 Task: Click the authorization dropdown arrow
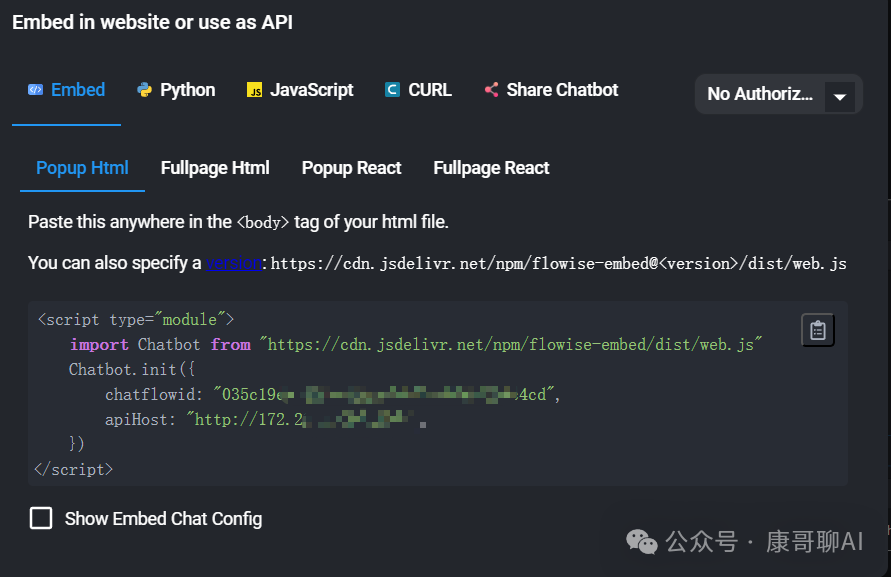(x=840, y=97)
